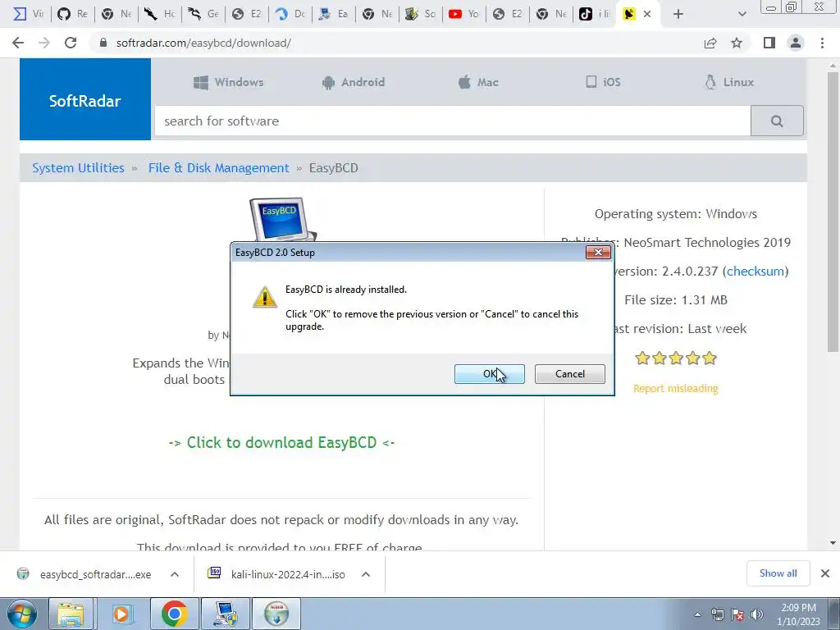Open Windows Media Player from taskbar
This screenshot has height=630, width=840.
(121, 614)
